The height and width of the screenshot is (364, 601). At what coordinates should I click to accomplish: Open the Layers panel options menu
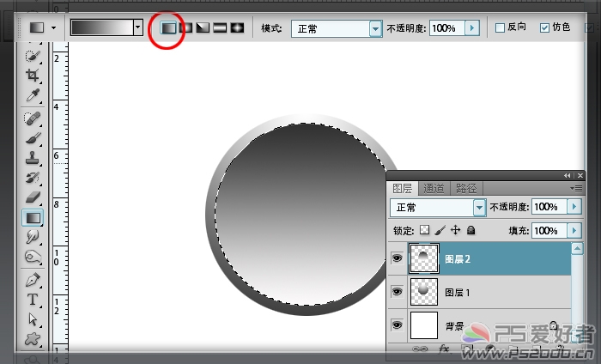576,188
